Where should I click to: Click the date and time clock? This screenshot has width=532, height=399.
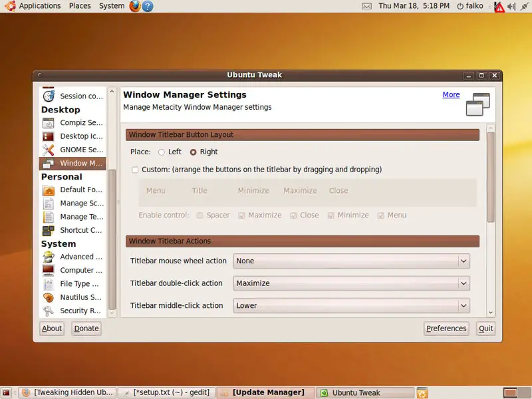pos(414,6)
